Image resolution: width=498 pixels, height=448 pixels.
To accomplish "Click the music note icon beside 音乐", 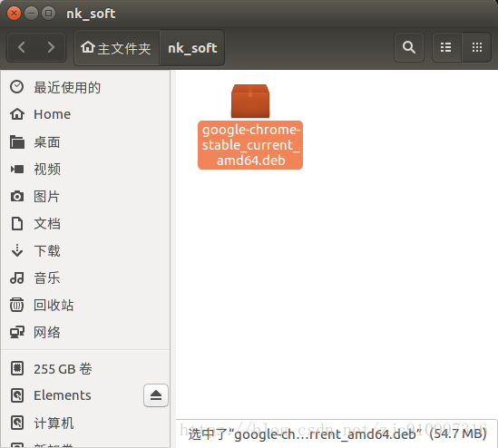I will [17, 278].
